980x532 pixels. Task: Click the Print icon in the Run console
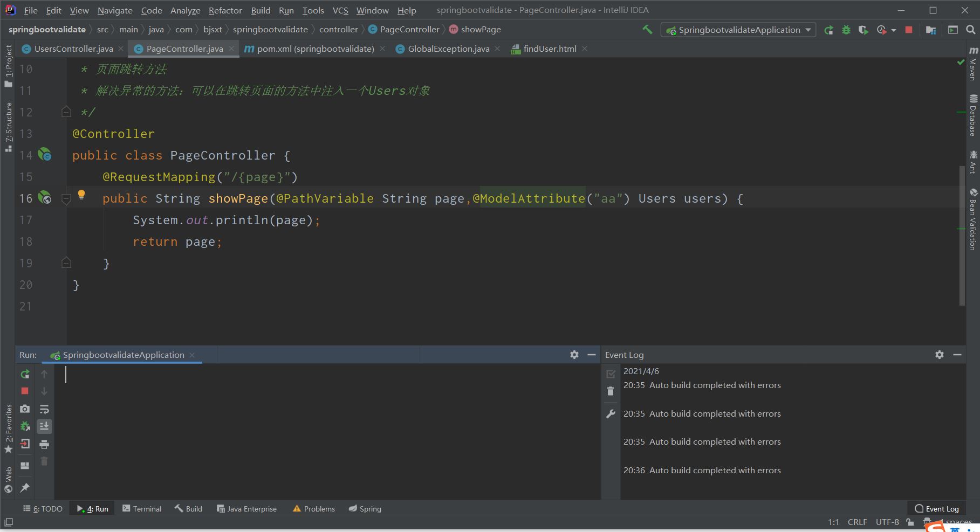tap(44, 444)
